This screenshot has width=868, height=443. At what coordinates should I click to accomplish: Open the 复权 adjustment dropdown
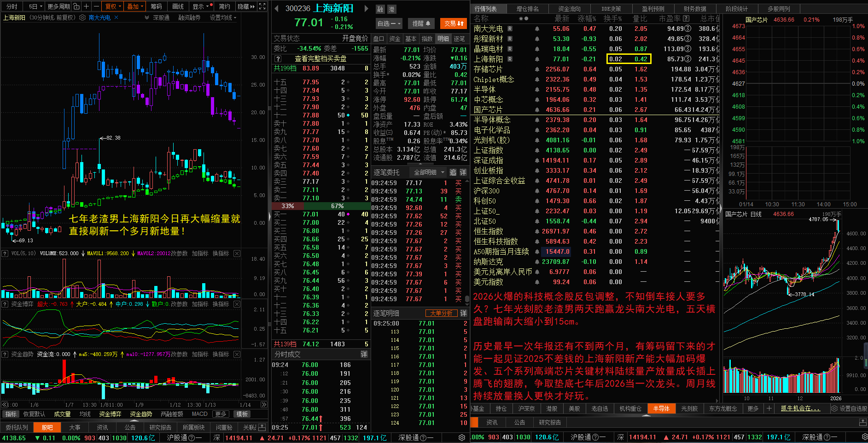[x=113, y=6]
